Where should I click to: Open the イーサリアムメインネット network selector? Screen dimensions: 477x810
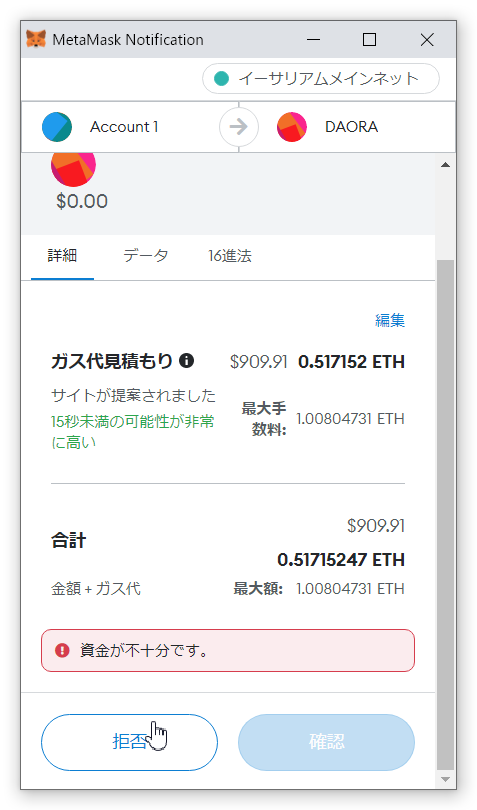[x=320, y=79]
